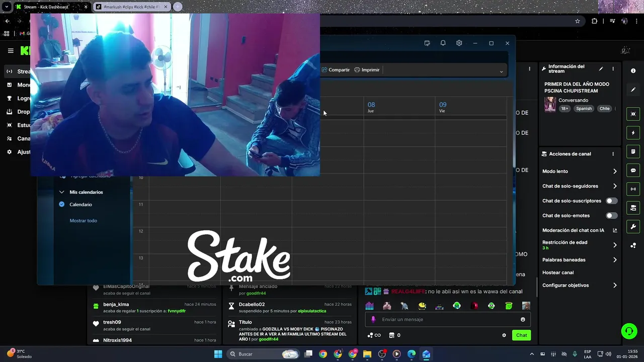
Task: Open the Kick hamburger menu
Action: [11, 51]
